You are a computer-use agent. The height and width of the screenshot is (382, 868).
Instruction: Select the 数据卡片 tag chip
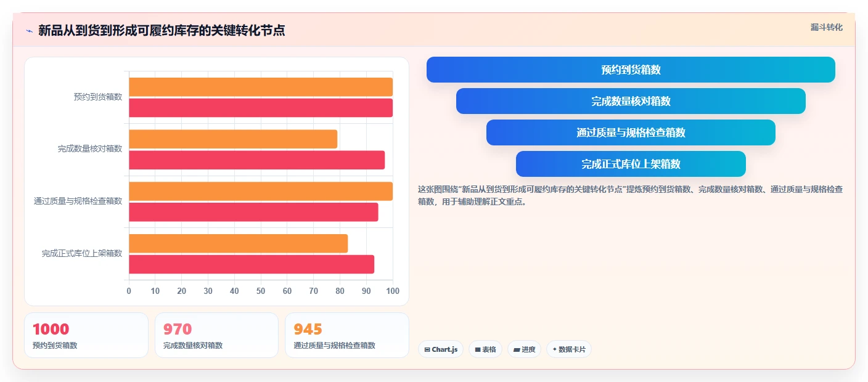pyautogui.click(x=569, y=349)
